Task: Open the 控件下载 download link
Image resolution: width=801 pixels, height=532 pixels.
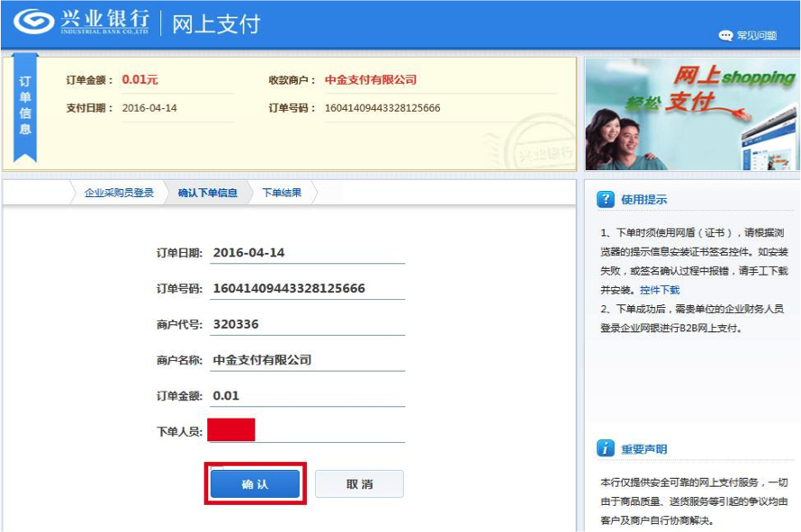Action: (x=660, y=290)
